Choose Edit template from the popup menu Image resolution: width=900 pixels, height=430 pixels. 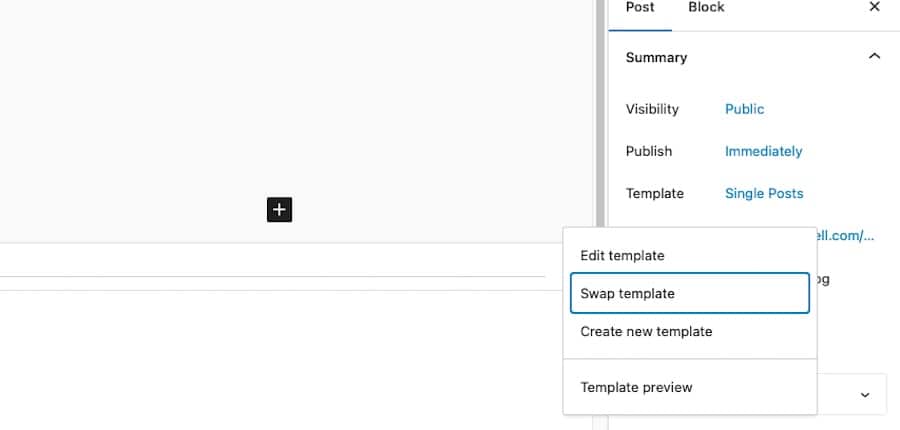coord(622,256)
